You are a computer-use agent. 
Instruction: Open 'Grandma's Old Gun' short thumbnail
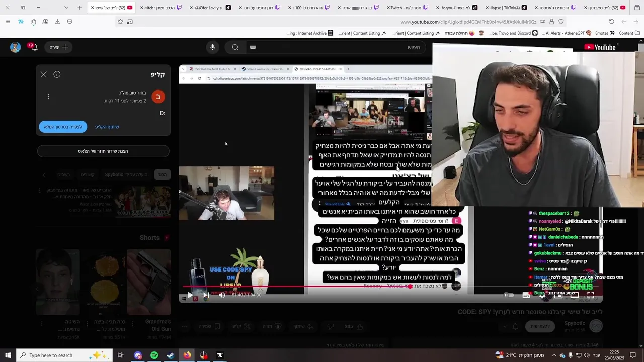pyautogui.click(x=148, y=282)
